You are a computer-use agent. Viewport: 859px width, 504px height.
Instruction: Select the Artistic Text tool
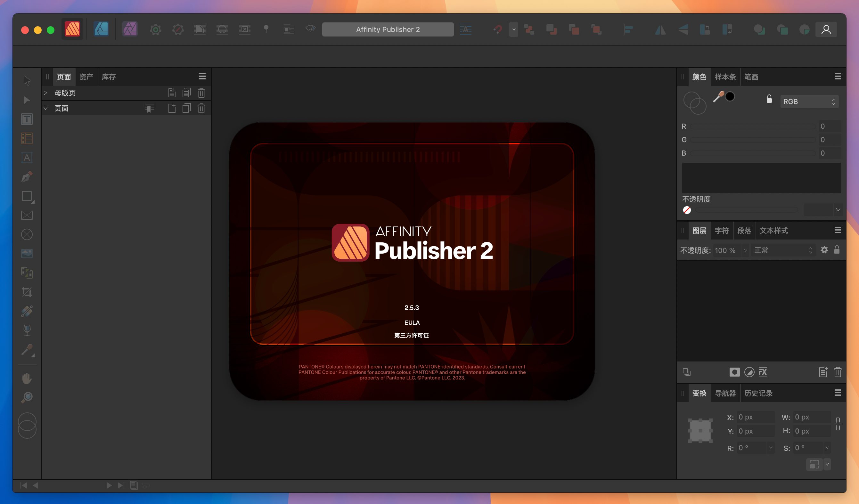pyautogui.click(x=27, y=158)
